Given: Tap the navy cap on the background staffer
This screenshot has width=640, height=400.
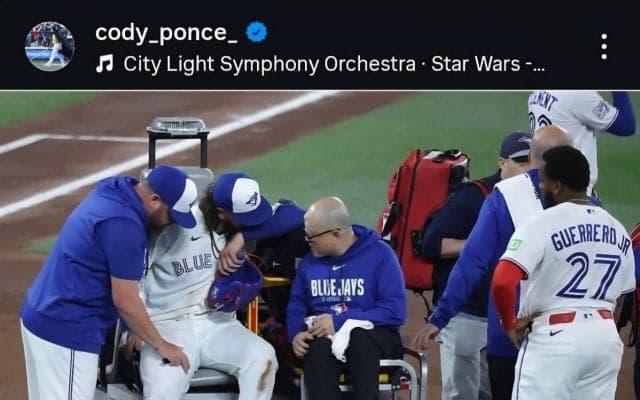Looking at the screenshot, I should click(516, 145).
